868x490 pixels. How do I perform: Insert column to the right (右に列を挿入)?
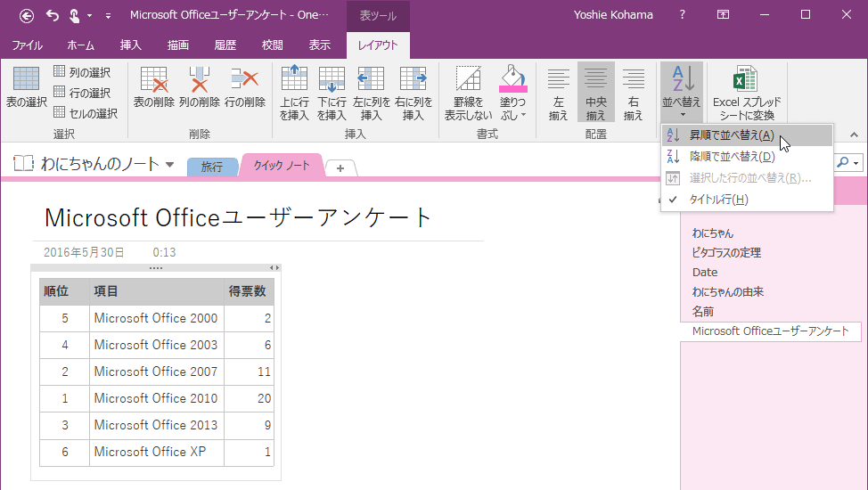pos(414,93)
